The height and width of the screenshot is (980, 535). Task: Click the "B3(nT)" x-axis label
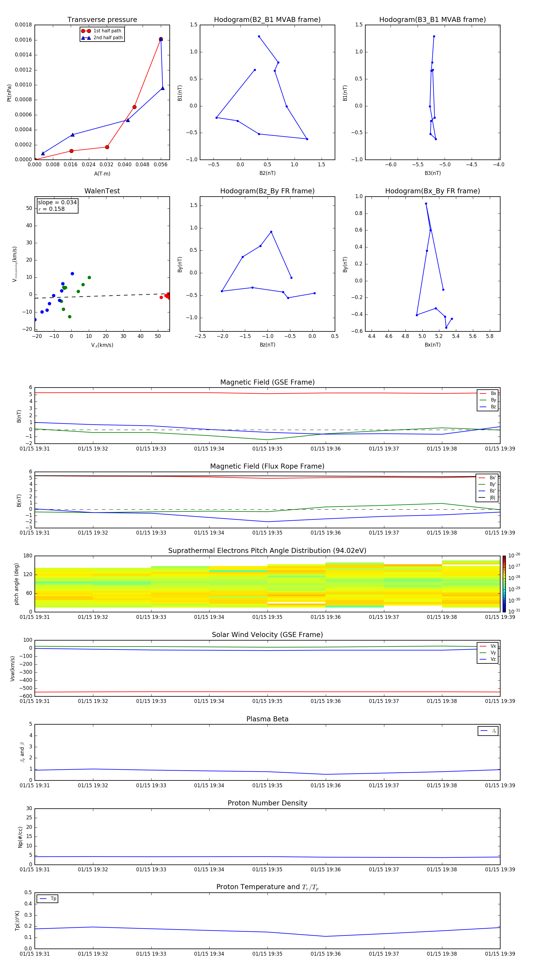tap(432, 173)
